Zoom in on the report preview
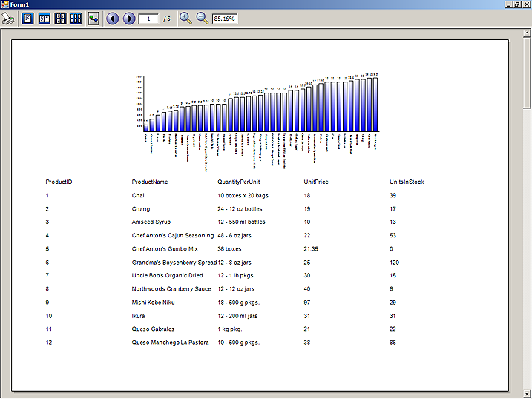532x399 pixels. pos(185,19)
